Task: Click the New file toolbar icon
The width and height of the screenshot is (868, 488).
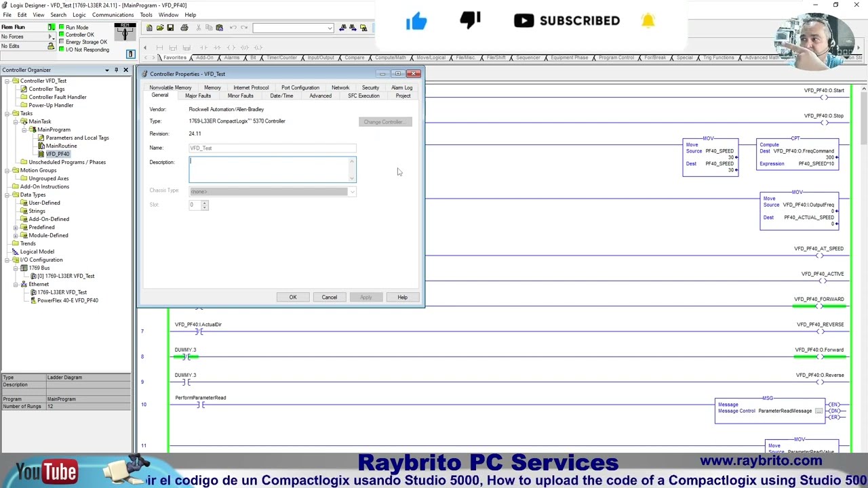Action: tap(149, 28)
